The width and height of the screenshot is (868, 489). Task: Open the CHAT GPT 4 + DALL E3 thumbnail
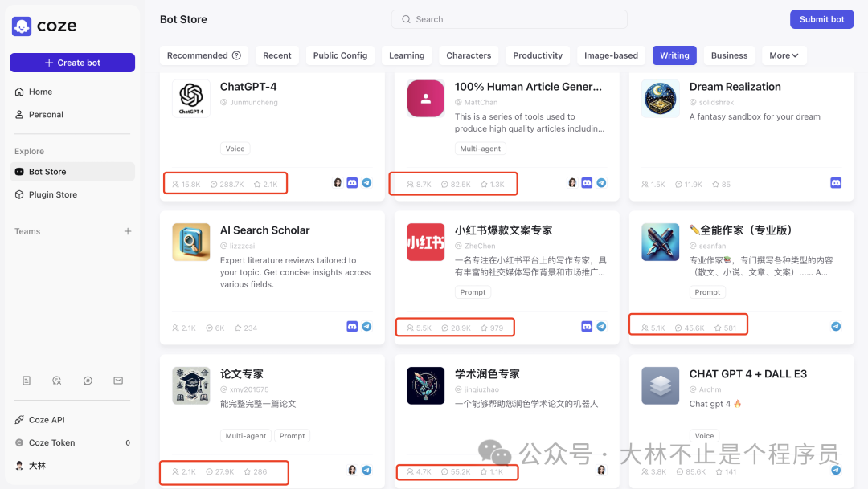[661, 386]
